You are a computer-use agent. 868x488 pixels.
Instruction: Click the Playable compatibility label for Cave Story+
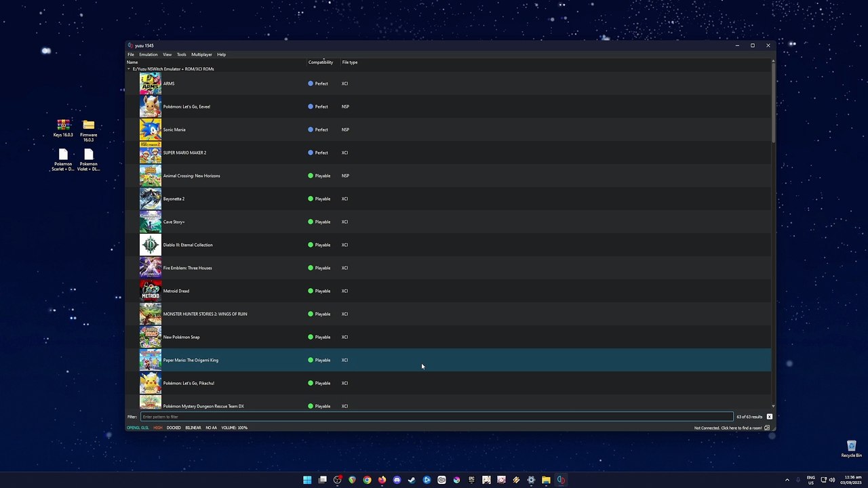[323, 222]
